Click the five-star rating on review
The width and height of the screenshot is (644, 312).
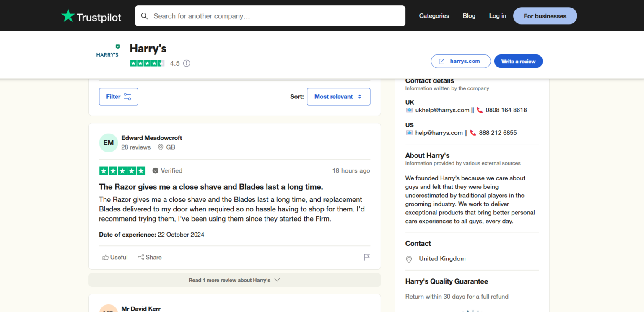point(122,170)
